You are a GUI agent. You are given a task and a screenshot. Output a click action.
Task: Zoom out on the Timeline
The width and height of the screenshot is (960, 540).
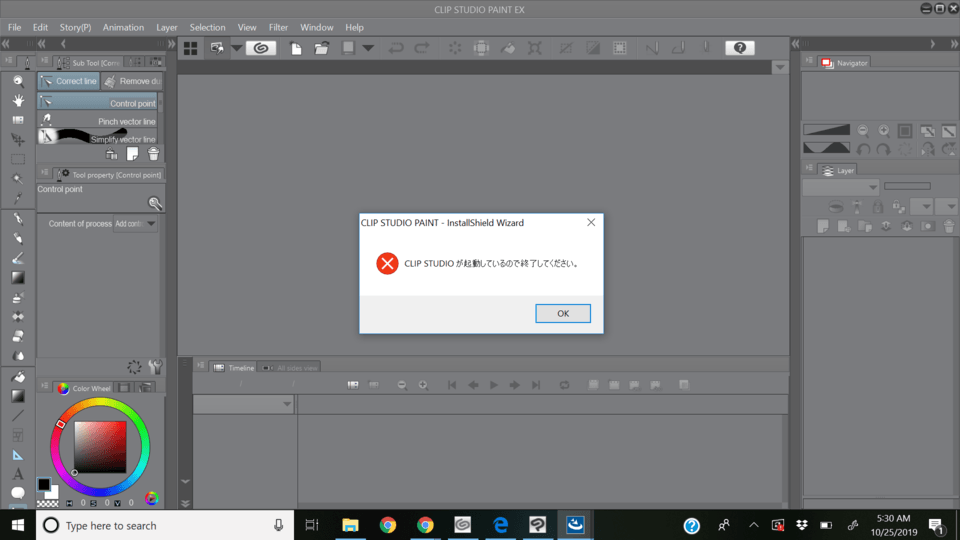point(402,385)
